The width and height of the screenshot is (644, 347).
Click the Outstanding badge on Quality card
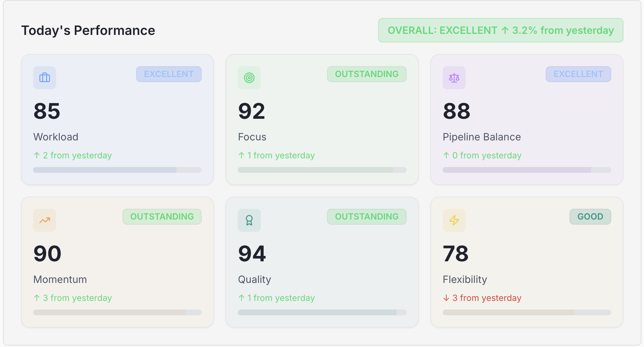367,217
